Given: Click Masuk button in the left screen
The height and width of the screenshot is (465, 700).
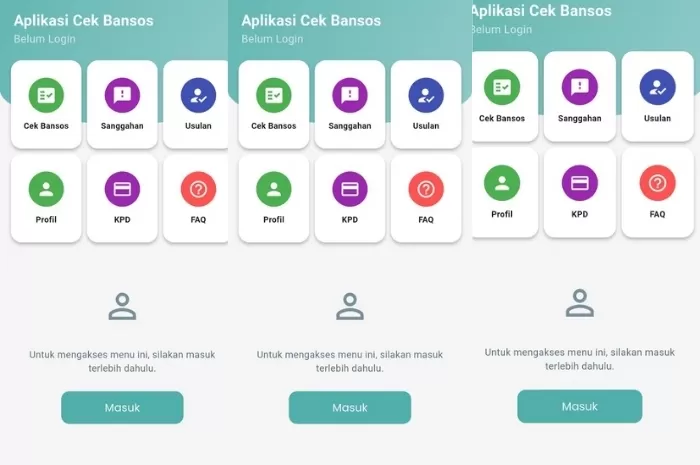Looking at the screenshot, I should pos(122,407).
